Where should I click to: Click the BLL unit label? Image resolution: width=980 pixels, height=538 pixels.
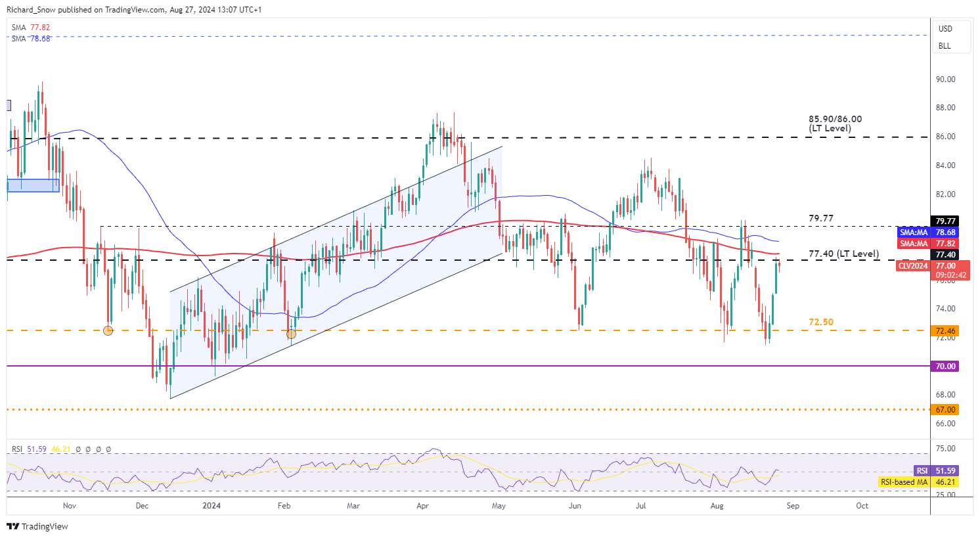pos(945,46)
